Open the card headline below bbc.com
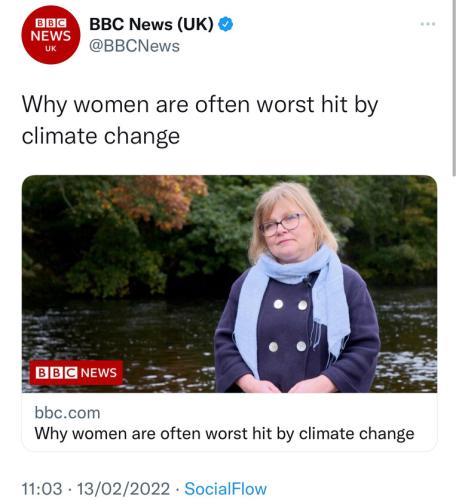459x500 pixels. [x=224, y=434]
